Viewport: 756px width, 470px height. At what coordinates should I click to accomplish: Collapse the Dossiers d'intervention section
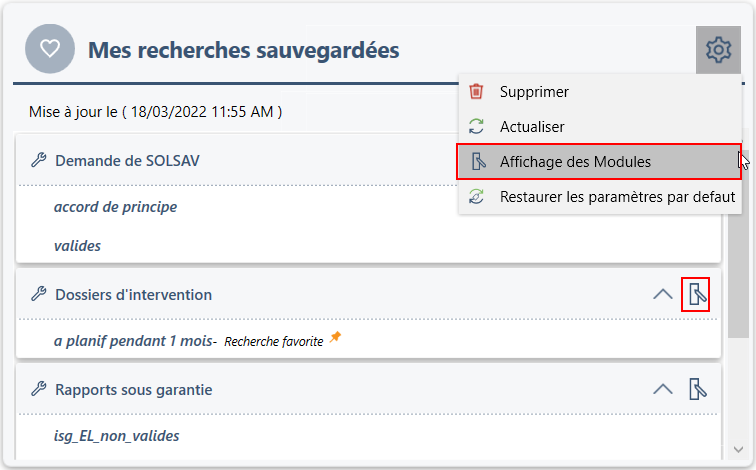tap(662, 294)
